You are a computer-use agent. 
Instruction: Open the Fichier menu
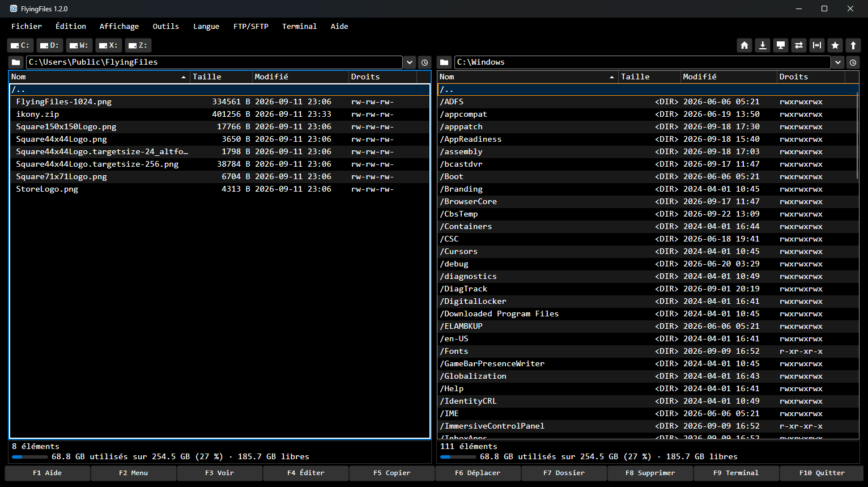pos(27,26)
